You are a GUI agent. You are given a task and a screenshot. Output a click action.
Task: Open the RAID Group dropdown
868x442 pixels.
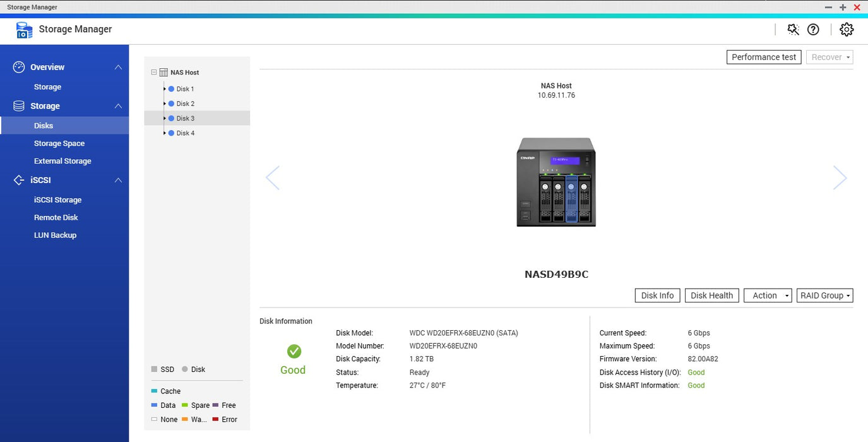[x=825, y=296]
